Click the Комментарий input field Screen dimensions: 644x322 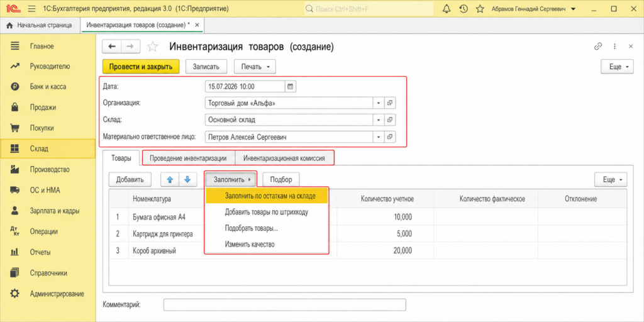tap(285, 305)
